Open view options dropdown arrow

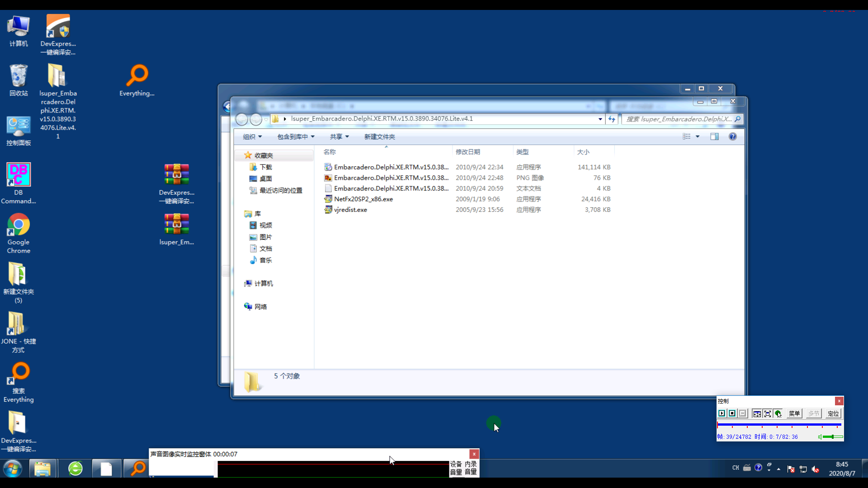[698, 136]
